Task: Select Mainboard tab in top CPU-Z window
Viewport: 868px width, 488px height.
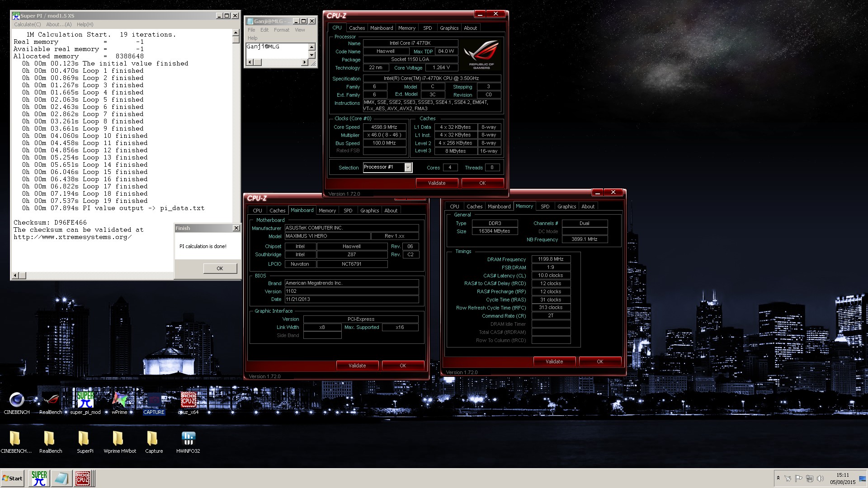Action: click(x=382, y=28)
